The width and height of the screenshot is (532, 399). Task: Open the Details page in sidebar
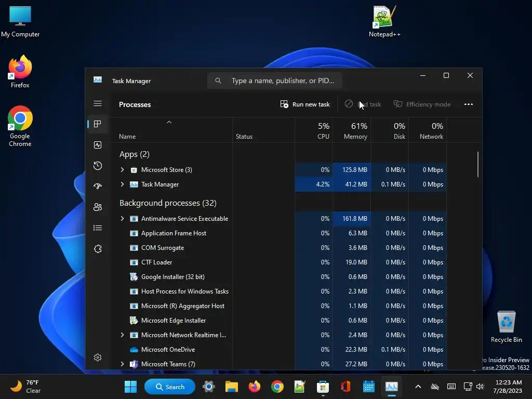(x=98, y=228)
